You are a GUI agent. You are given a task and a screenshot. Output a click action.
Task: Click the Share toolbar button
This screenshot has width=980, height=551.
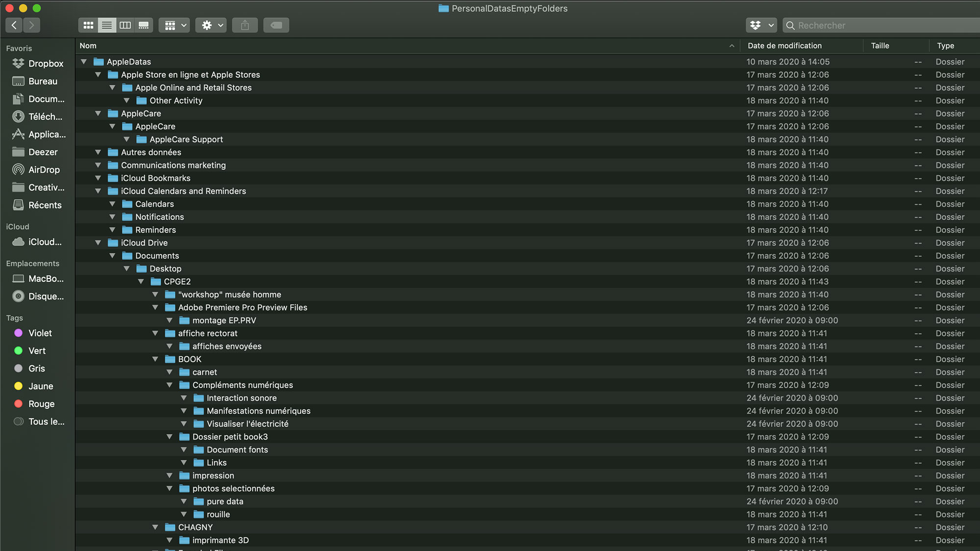click(245, 25)
